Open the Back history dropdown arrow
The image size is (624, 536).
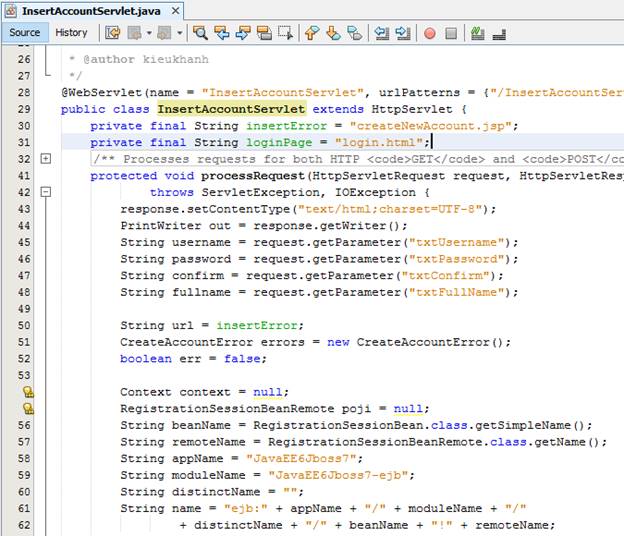pyautogui.click(x=149, y=33)
